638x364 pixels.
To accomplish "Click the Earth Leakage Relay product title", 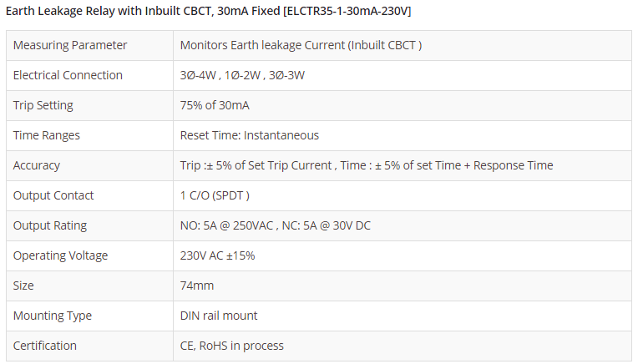I will point(208,11).
